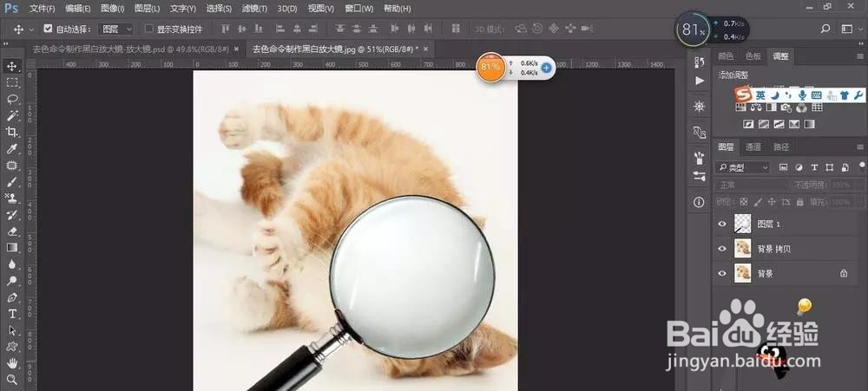Click the 图层 1 layer thumbnail

click(x=742, y=224)
